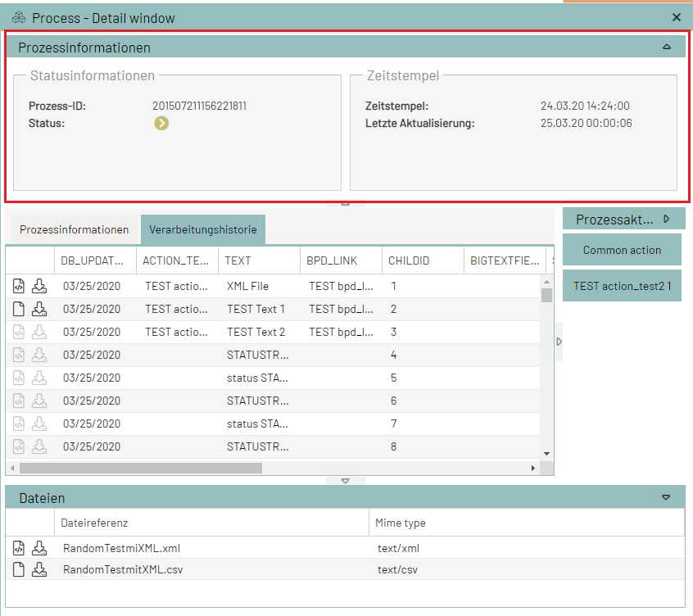Open file icon for RandomTestmitXML.csv
Screen dimensions: 693x616
point(19,569)
